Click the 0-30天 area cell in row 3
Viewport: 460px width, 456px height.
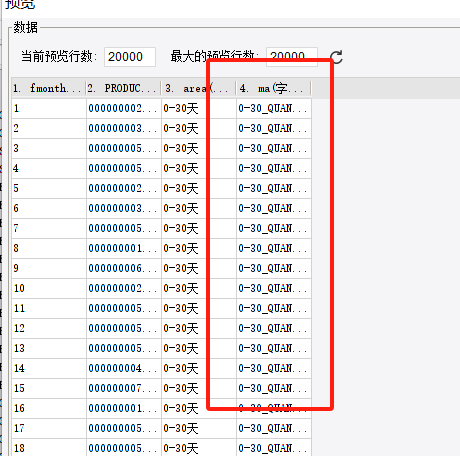coord(199,148)
